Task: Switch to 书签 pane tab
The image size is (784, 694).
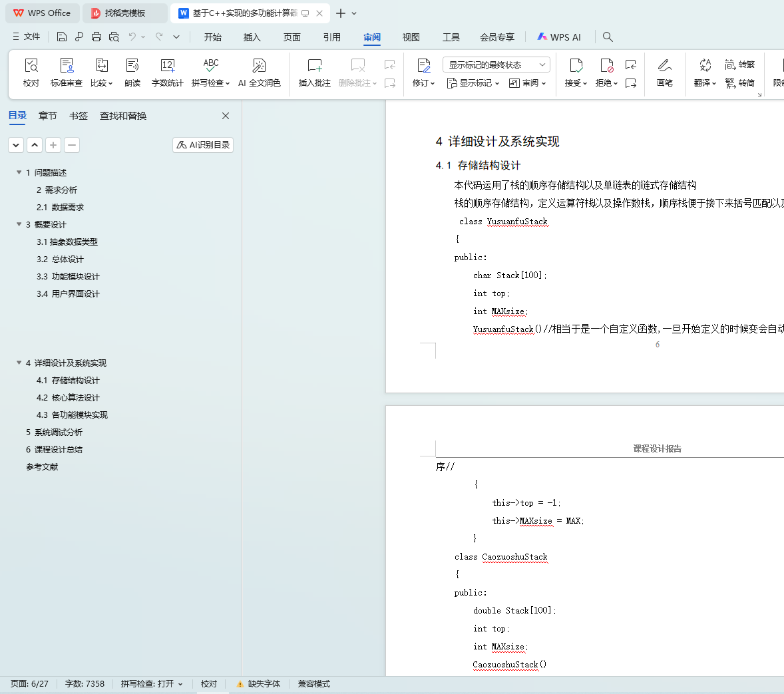Action: tap(79, 116)
